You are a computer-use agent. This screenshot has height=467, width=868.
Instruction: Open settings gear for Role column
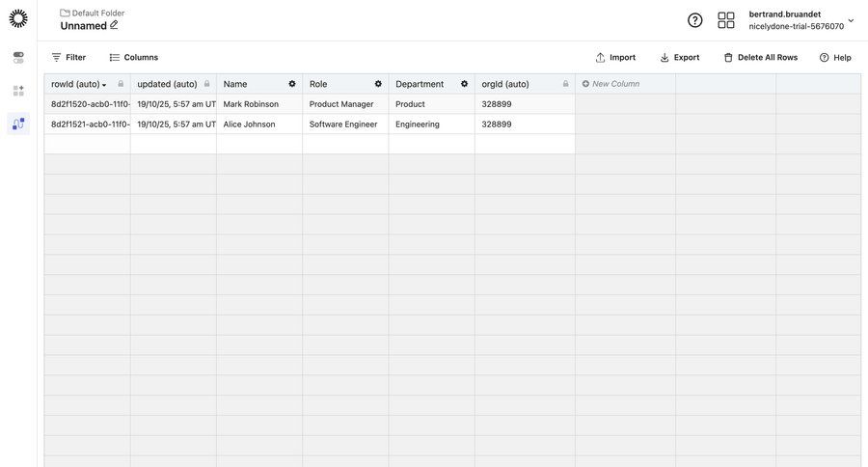tap(378, 84)
